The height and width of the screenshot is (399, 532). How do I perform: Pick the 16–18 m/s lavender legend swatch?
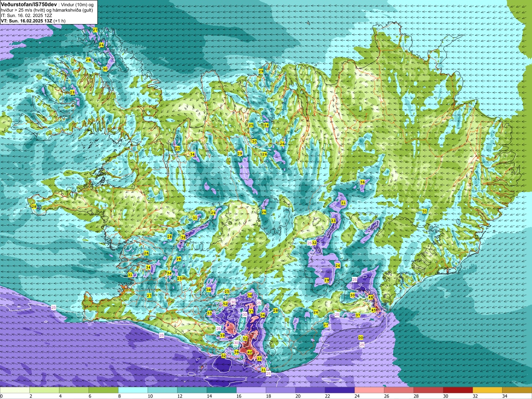pos(251,390)
